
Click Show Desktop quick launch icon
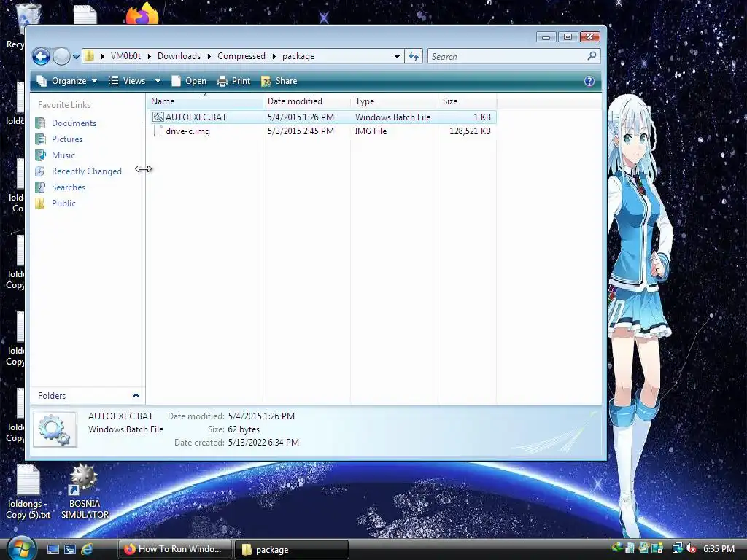tap(53, 549)
